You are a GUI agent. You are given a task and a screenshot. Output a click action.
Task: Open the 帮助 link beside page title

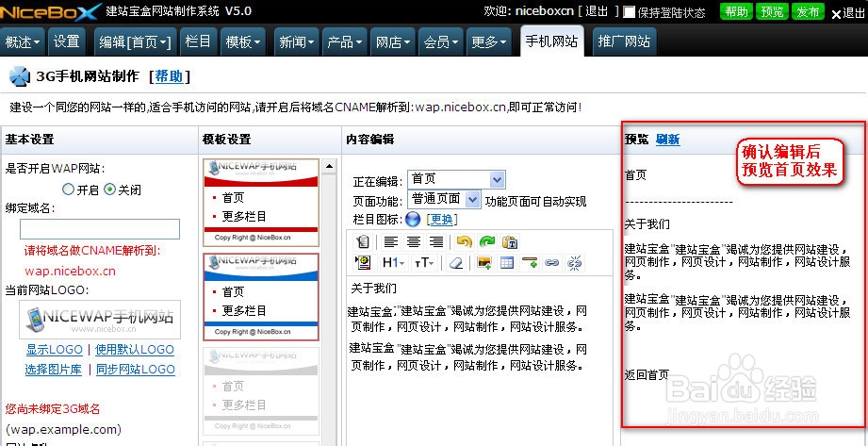[170, 76]
